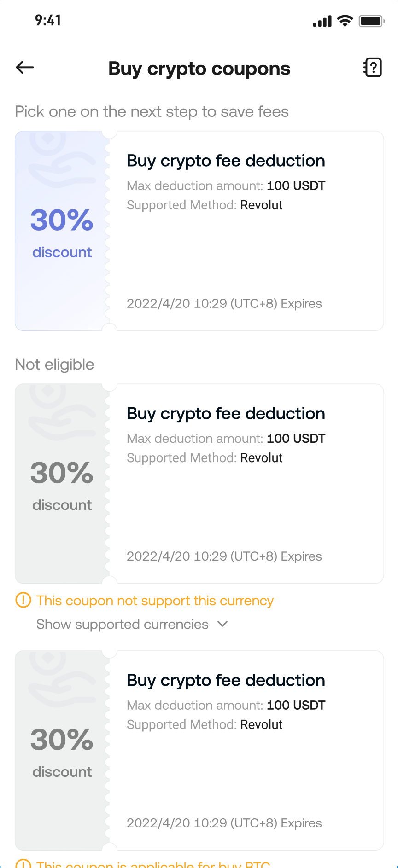Tap the eligible coupon's "Buy crypto fee deduction" title
The image size is (398, 868).
[226, 161]
